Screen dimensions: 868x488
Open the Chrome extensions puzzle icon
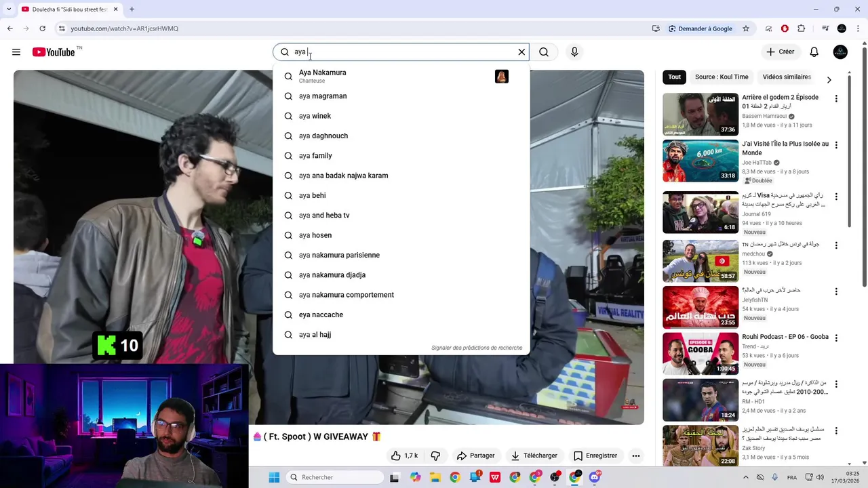click(802, 28)
